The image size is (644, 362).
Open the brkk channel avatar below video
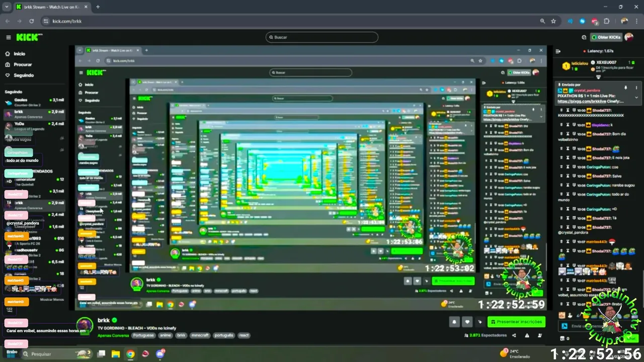point(84,325)
